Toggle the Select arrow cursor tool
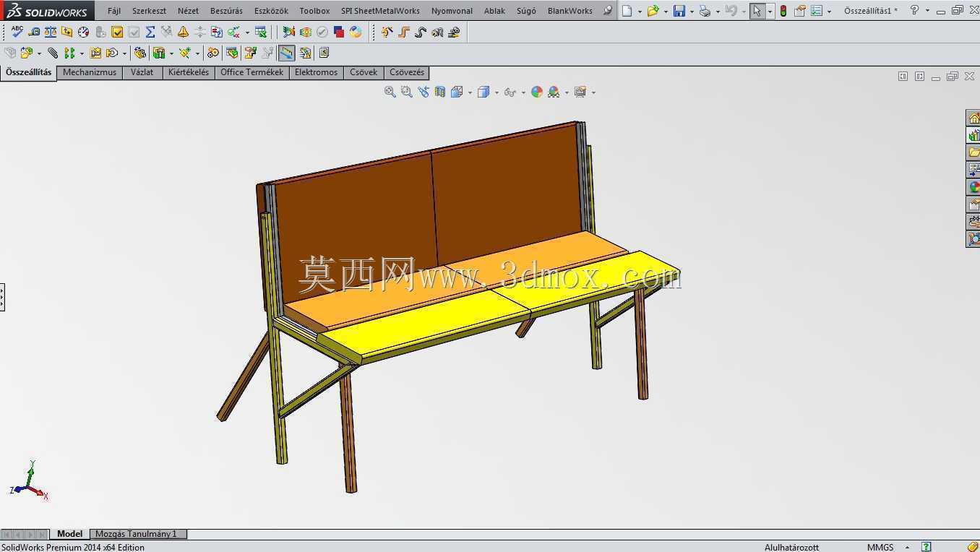The image size is (980, 552). click(x=757, y=11)
